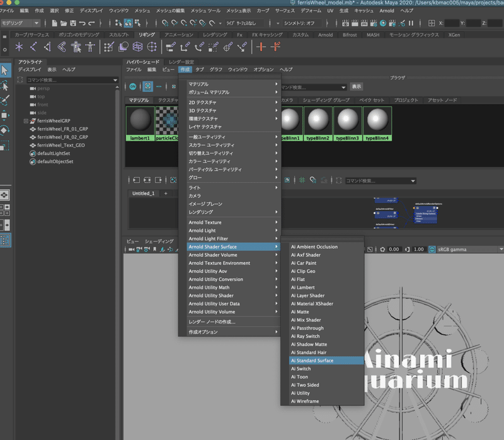Click the Untitled_1 work area tab

pos(144,194)
